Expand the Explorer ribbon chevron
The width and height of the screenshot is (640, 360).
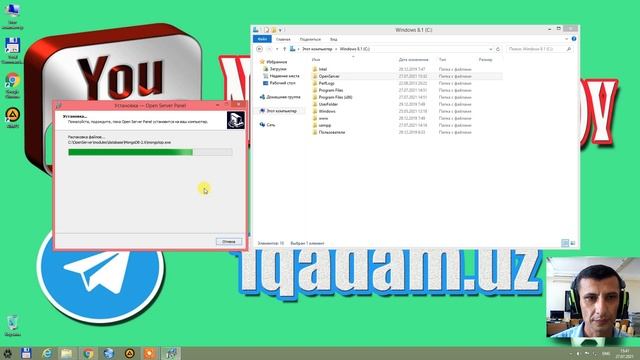point(567,39)
